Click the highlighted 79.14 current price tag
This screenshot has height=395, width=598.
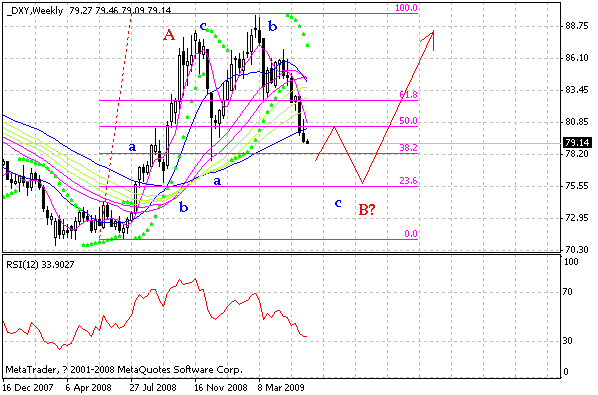pyautogui.click(x=577, y=143)
